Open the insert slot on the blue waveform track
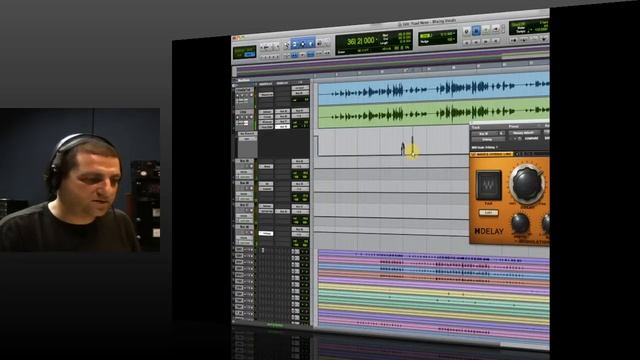640x360 pixels. [266, 95]
